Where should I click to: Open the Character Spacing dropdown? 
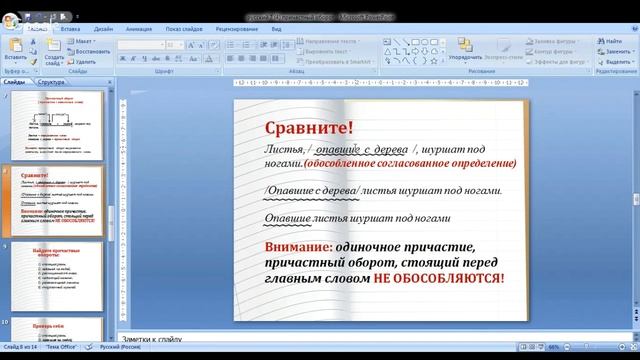point(179,59)
